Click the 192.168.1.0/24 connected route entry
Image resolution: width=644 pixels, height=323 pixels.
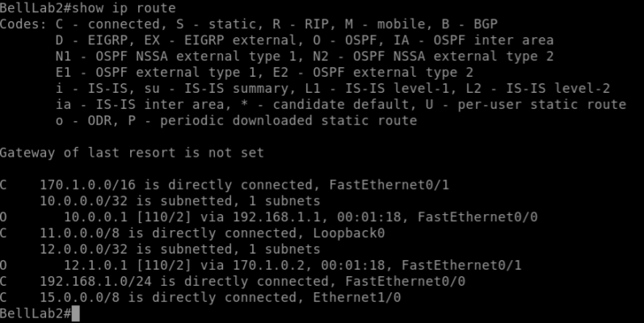[233, 281]
